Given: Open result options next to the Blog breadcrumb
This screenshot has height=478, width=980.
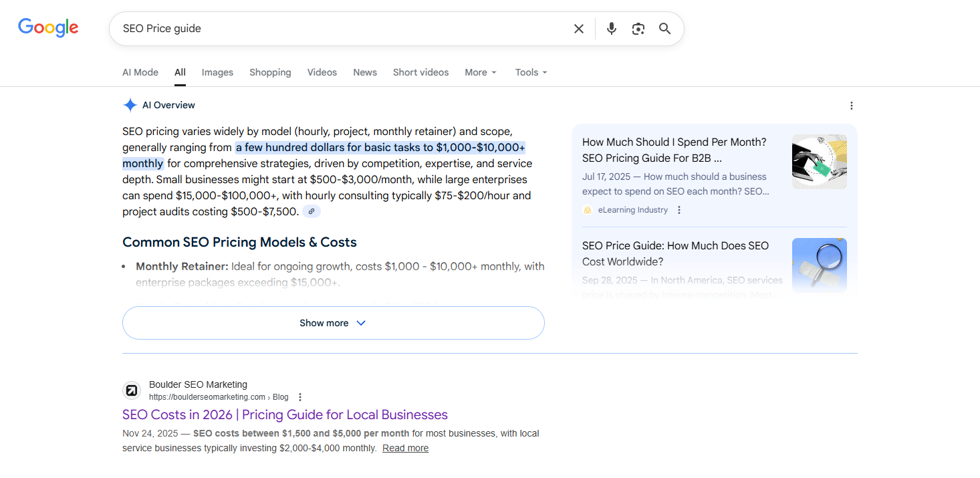Looking at the screenshot, I should pos(299,396).
